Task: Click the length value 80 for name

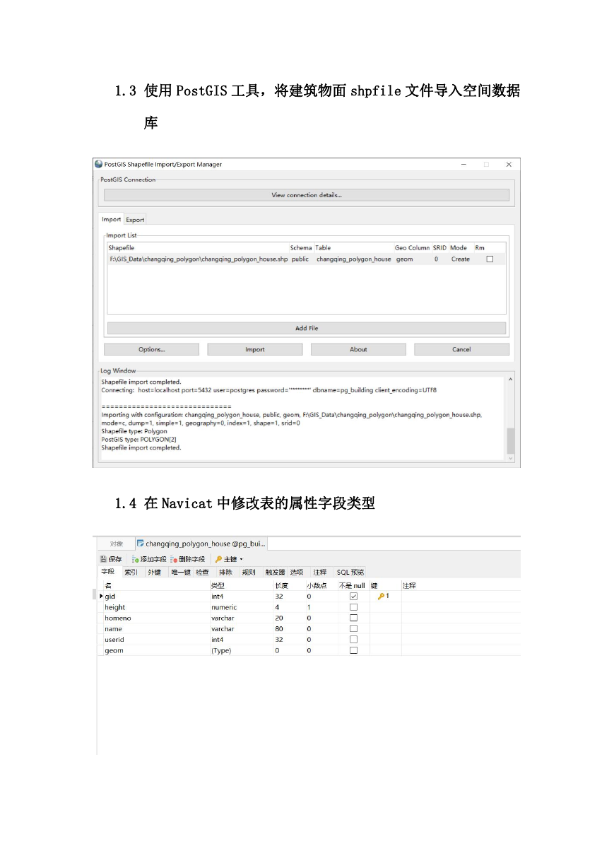Action: [x=279, y=628]
